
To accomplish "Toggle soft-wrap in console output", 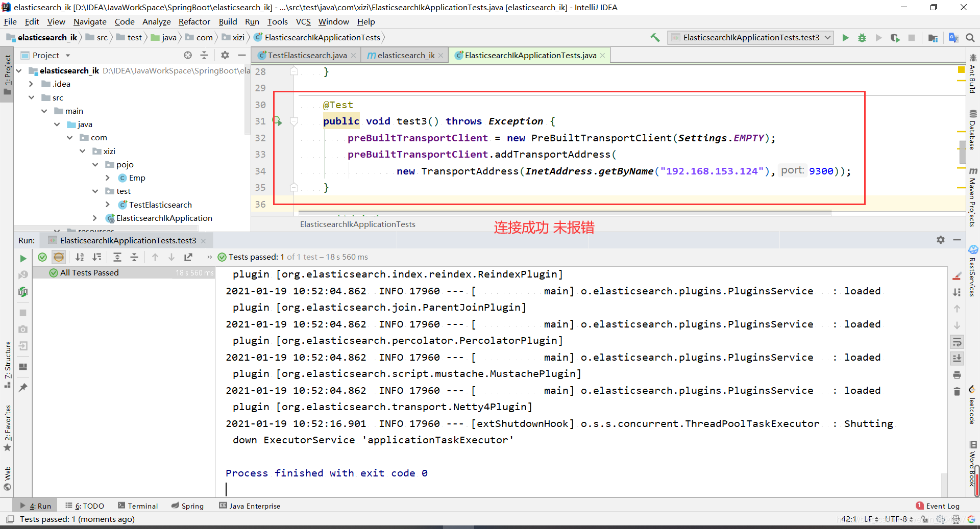I will pyautogui.click(x=957, y=342).
